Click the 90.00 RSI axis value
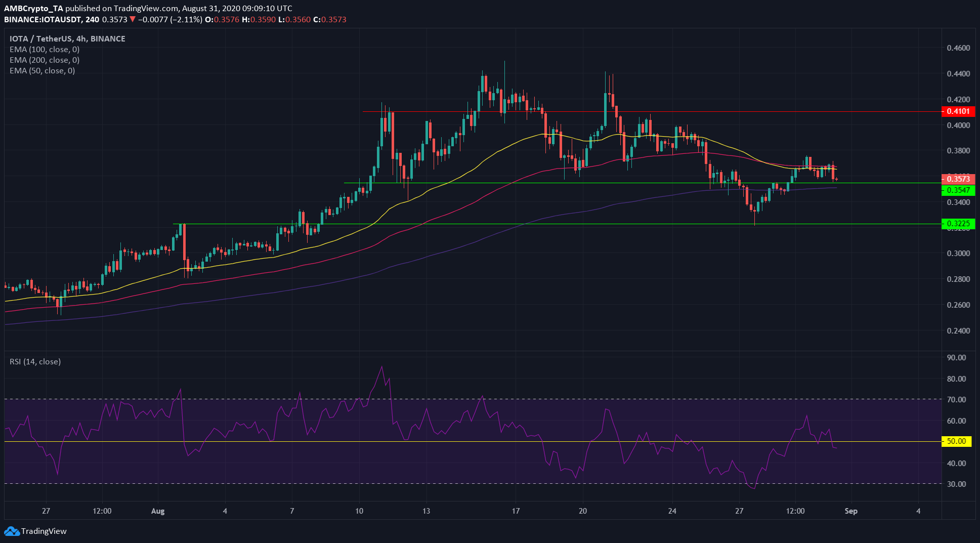Image resolution: width=980 pixels, height=543 pixels. tap(957, 358)
